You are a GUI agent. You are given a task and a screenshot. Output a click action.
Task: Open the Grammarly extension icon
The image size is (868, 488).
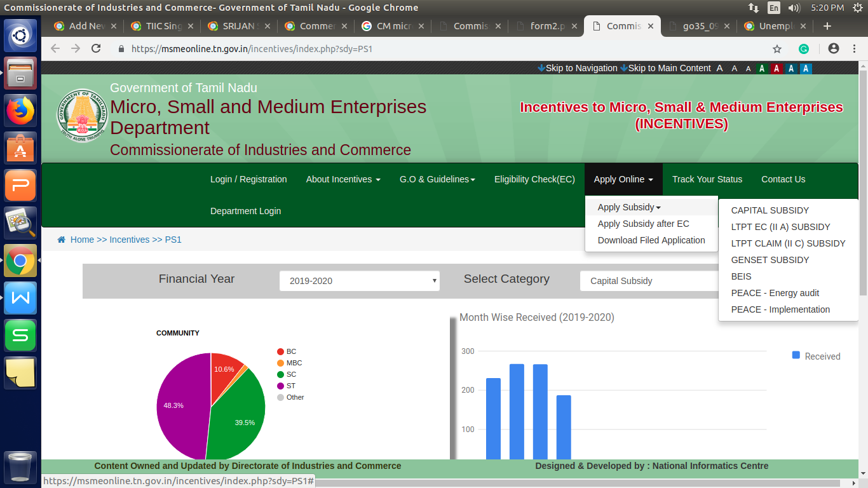804,49
